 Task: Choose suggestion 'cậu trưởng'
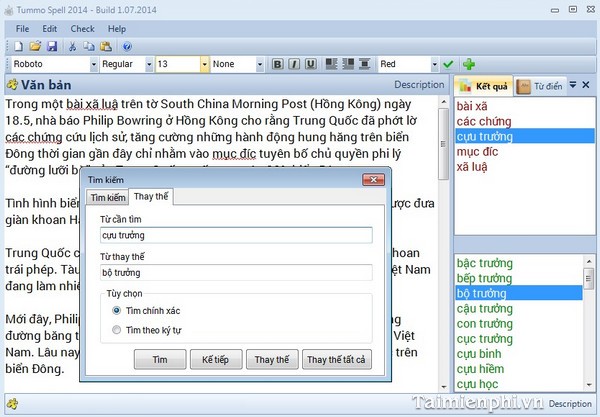519,308
